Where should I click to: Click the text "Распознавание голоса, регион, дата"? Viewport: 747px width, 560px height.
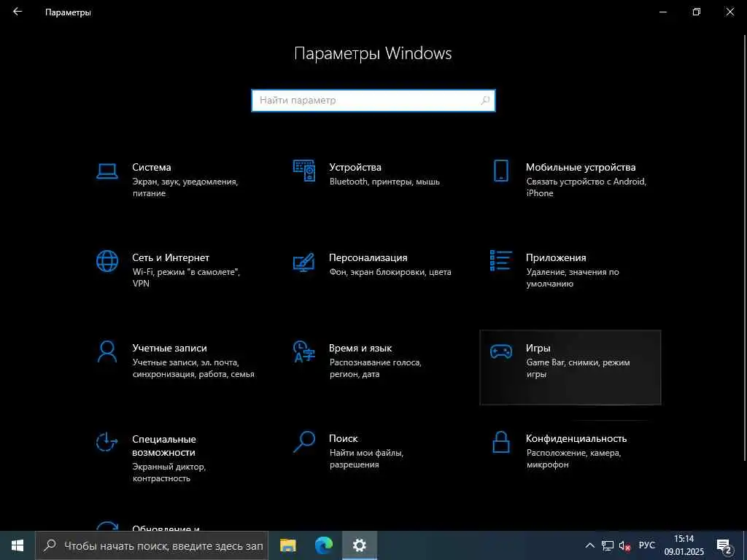tap(376, 368)
